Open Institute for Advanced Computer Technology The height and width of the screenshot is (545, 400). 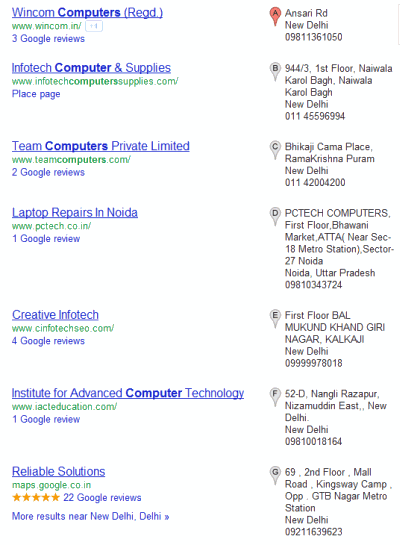coord(128,393)
